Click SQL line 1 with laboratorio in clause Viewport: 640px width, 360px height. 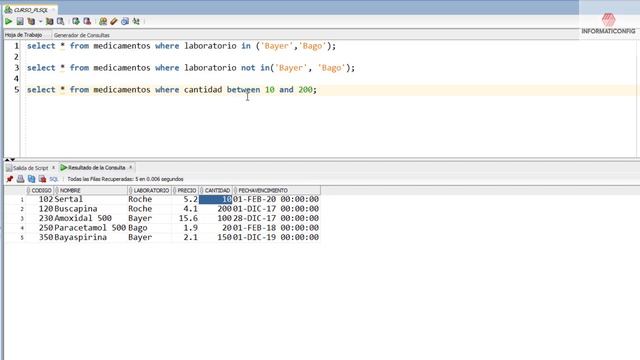click(181, 46)
